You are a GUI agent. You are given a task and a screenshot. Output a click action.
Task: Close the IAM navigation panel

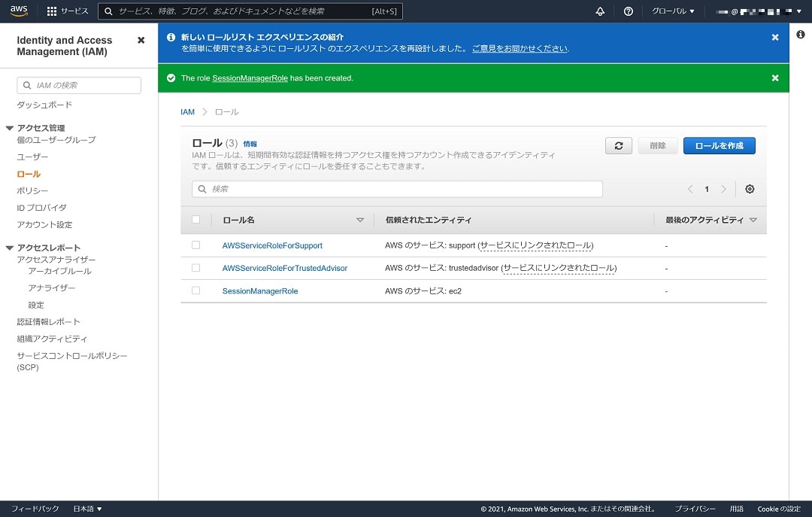coord(141,40)
